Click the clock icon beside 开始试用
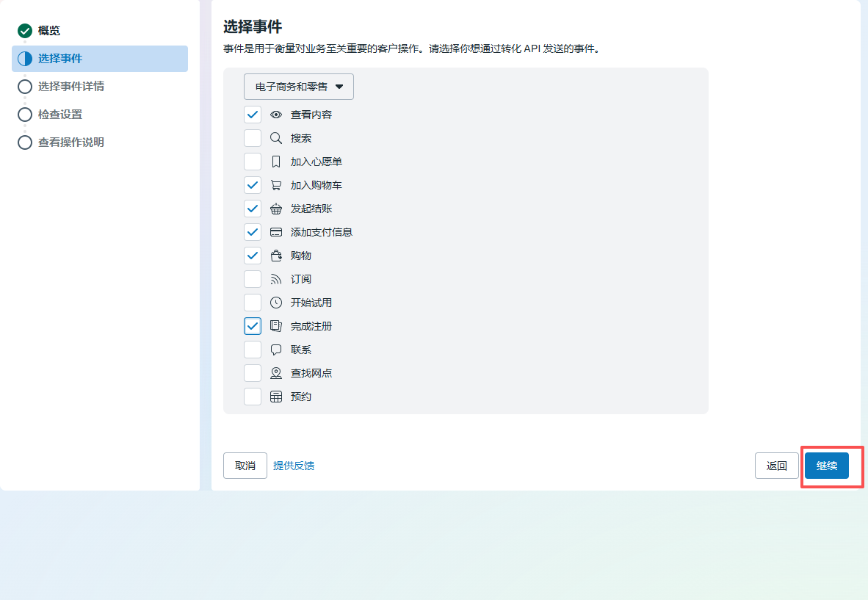The width and height of the screenshot is (868, 600). click(x=276, y=303)
